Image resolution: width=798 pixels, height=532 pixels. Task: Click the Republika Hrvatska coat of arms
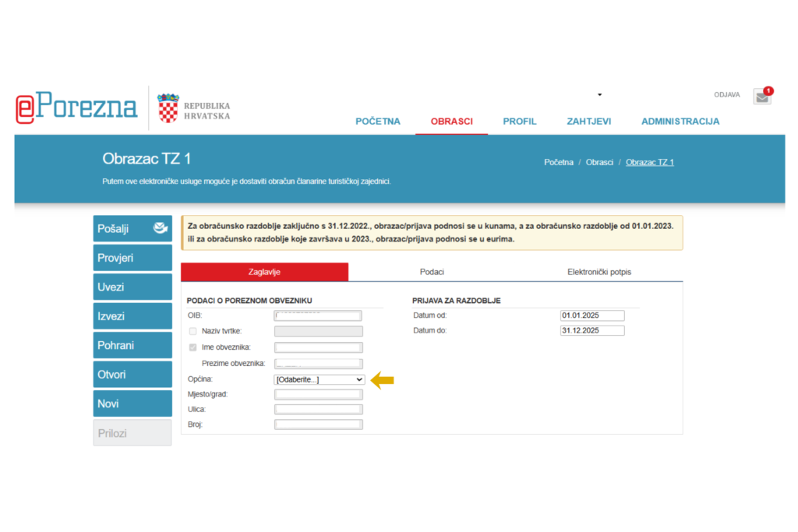pos(168,107)
